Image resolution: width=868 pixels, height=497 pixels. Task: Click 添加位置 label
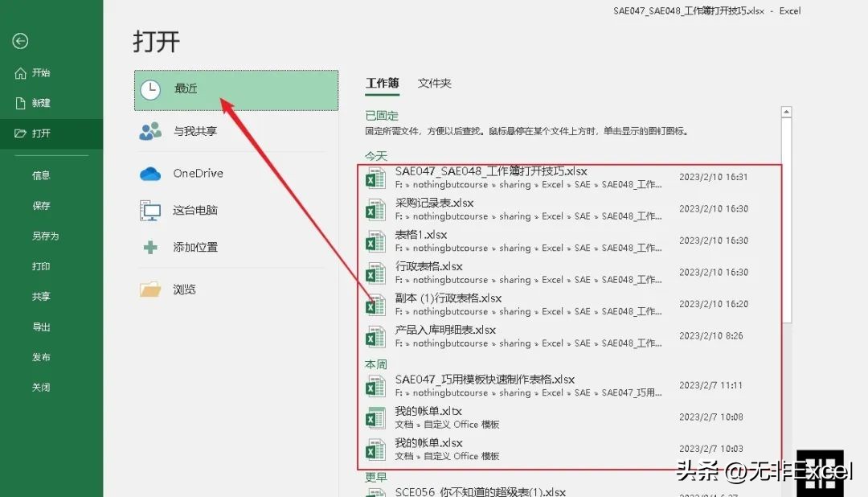(195, 247)
